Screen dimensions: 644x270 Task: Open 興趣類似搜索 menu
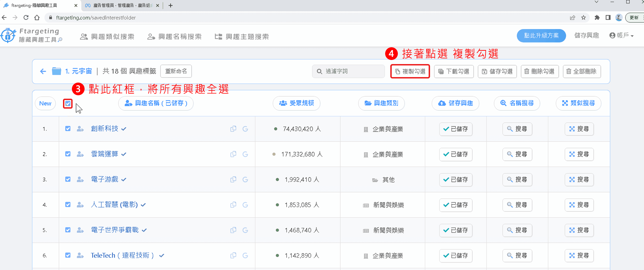[107, 37]
